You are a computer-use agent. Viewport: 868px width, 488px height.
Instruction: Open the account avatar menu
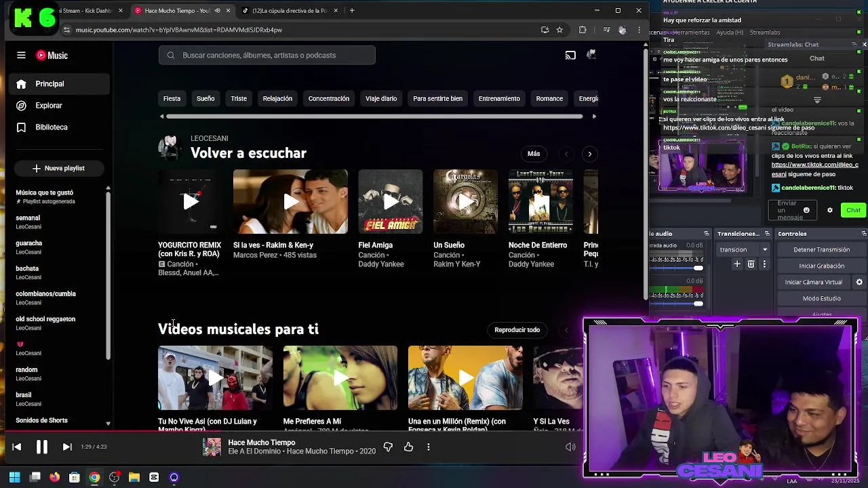[x=591, y=55]
